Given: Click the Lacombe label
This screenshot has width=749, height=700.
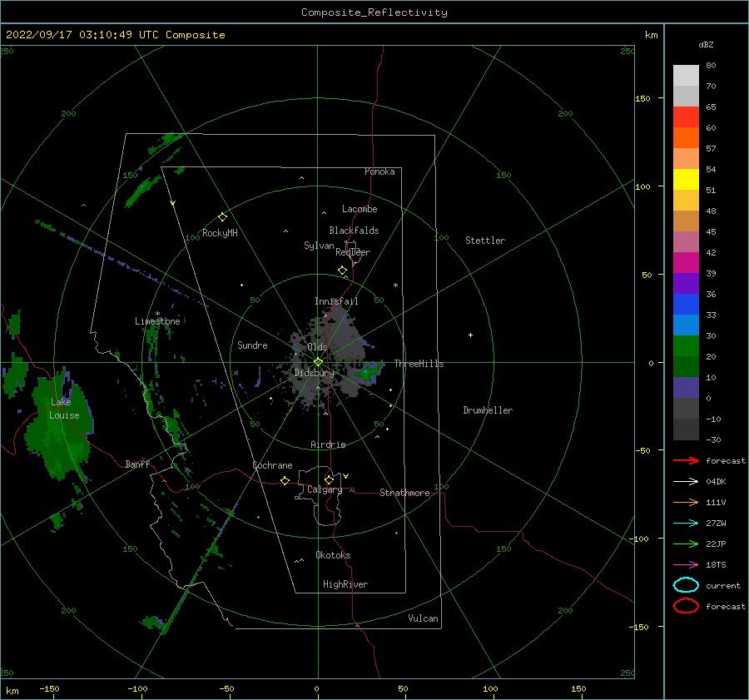Looking at the screenshot, I should [360, 209].
